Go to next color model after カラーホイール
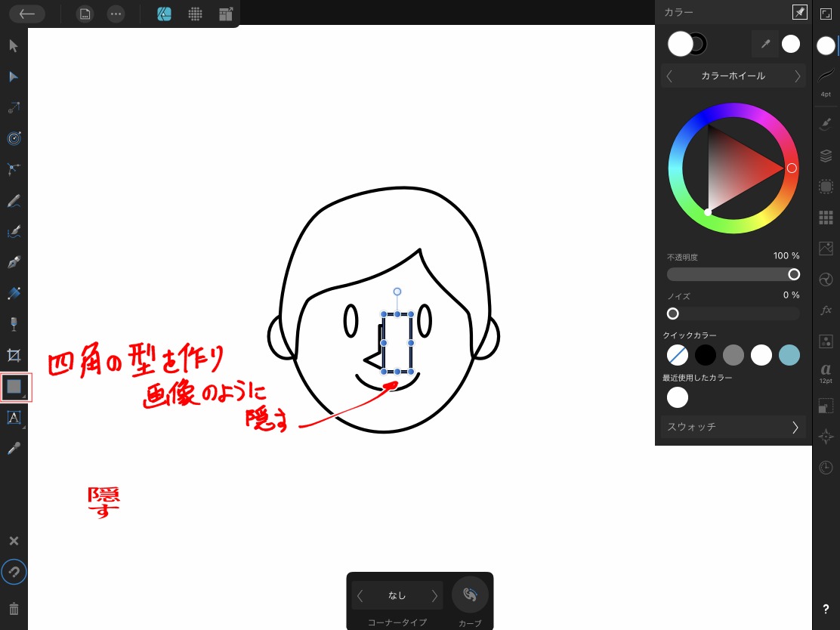This screenshot has height=630, width=840. 797,76
